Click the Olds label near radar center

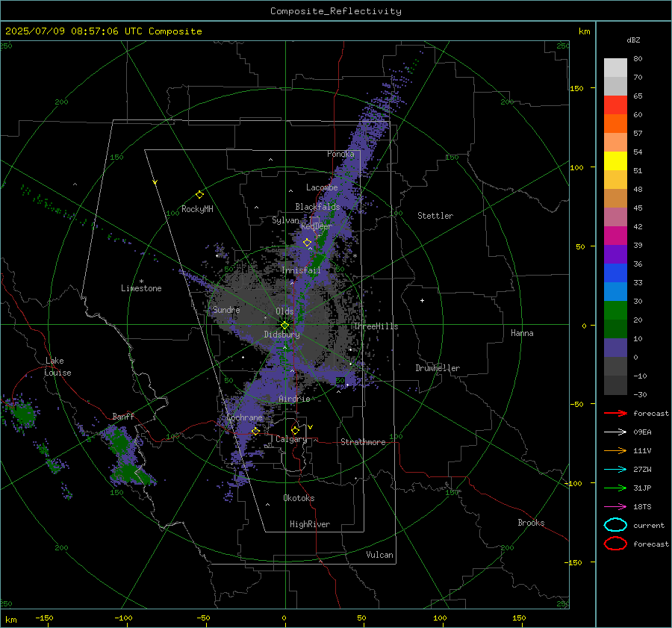pyautogui.click(x=284, y=311)
